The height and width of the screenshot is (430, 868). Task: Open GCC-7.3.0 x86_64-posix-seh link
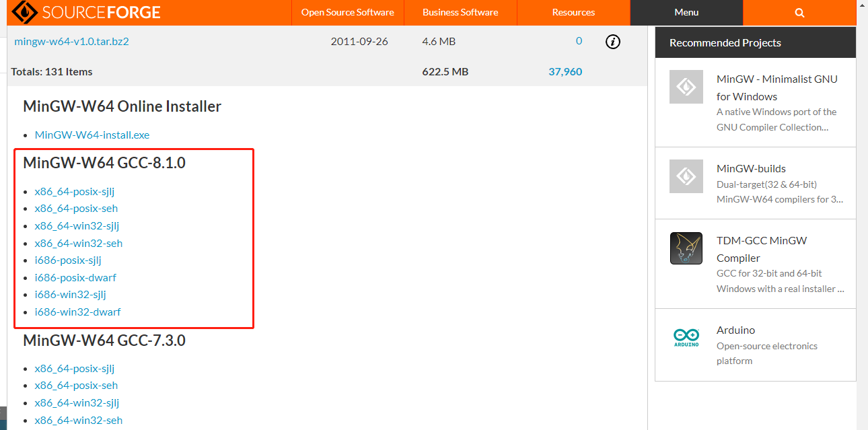(76, 385)
